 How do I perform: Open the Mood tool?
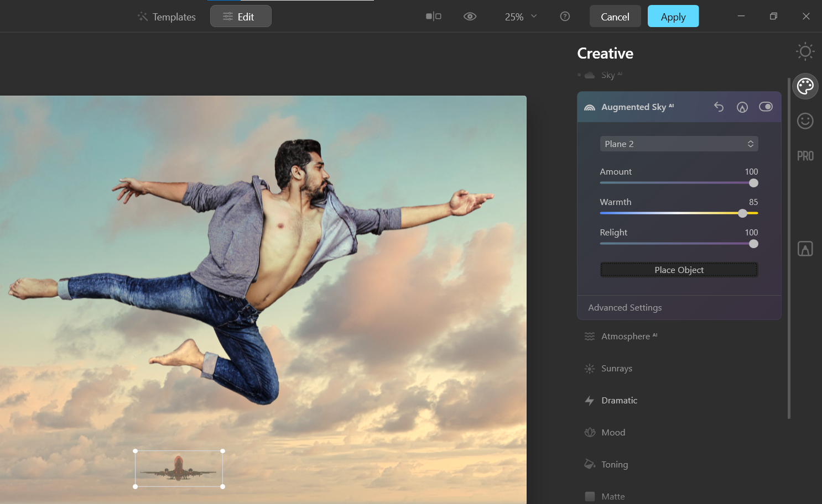613,432
